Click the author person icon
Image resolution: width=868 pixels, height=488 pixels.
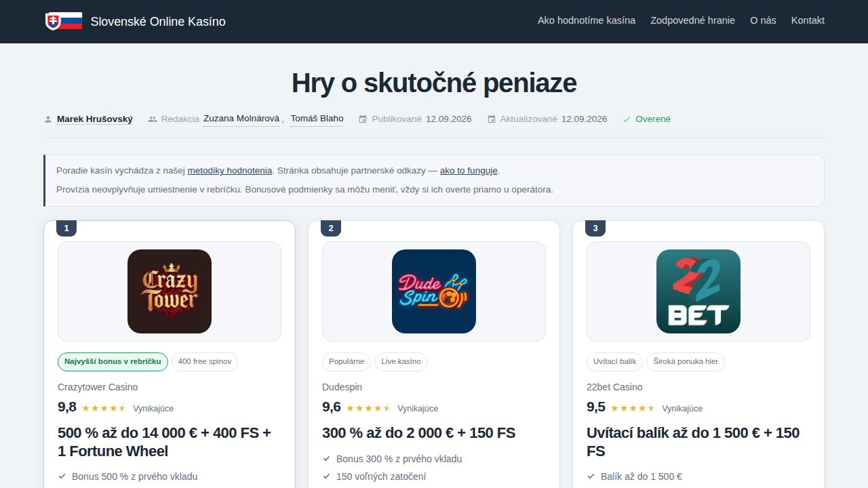point(48,119)
